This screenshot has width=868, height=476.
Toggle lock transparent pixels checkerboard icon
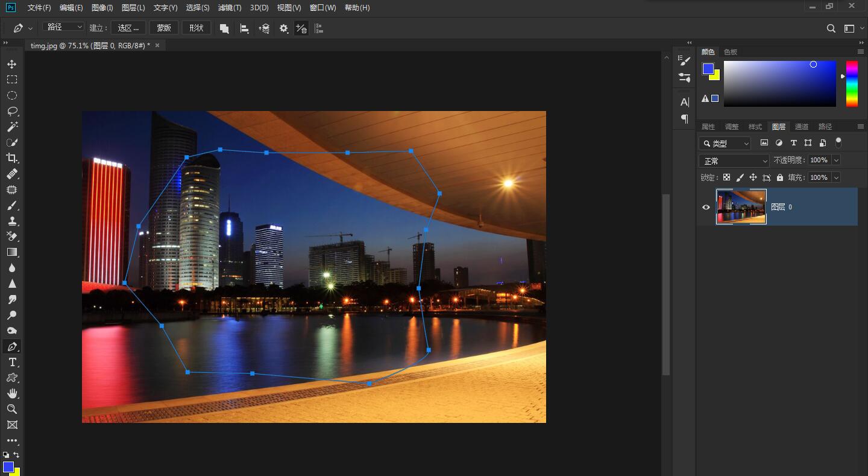(726, 177)
